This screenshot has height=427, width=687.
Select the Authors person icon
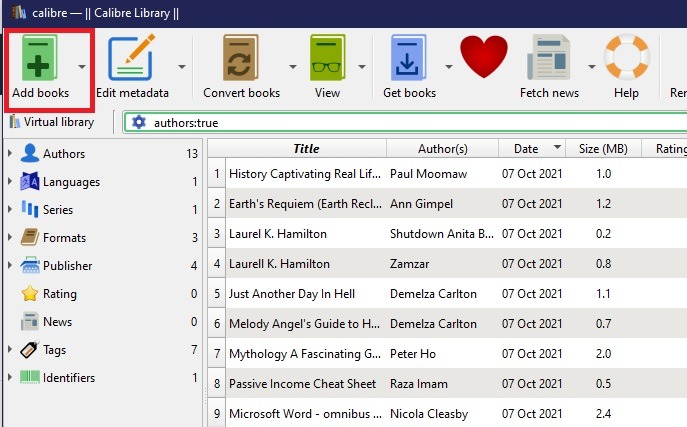[30, 153]
